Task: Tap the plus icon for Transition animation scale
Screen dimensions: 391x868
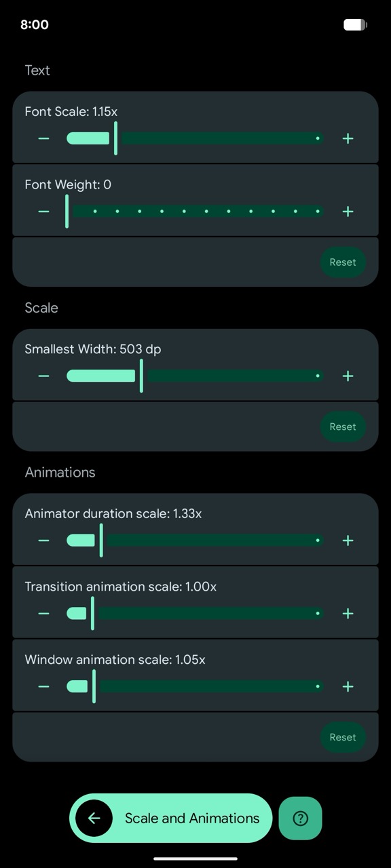Action: 347,613
